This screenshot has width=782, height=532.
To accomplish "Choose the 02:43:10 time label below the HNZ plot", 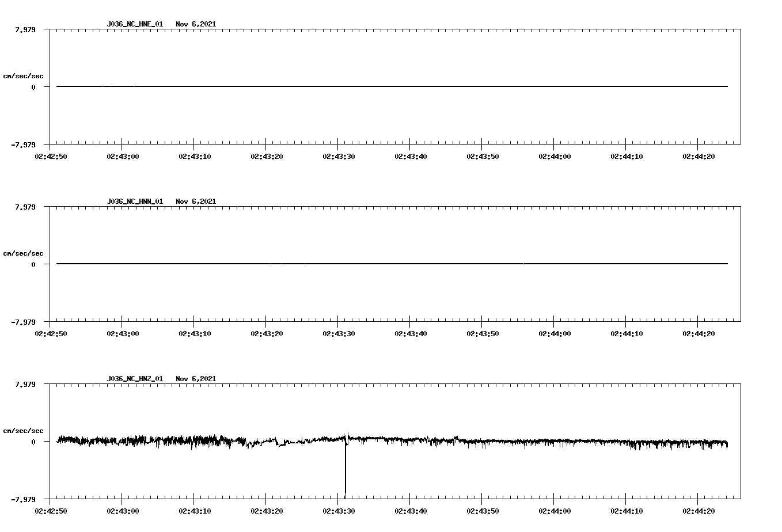I will [194, 511].
